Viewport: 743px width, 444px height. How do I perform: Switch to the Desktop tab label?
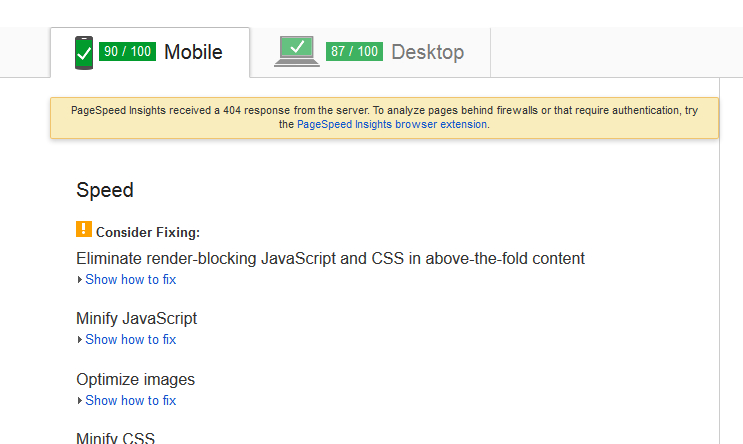(427, 52)
